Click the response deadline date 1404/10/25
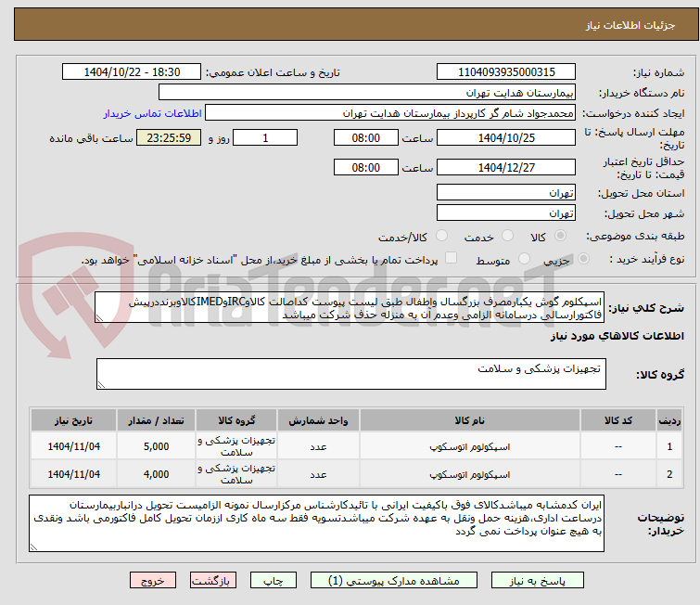Screen dimensions: 700x605 506,137
